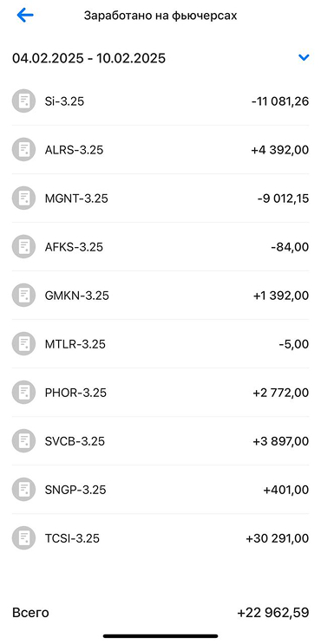The height and width of the screenshot is (644, 321).
Task: Tap the +1 392,00 GMKN amount
Action: click(281, 296)
